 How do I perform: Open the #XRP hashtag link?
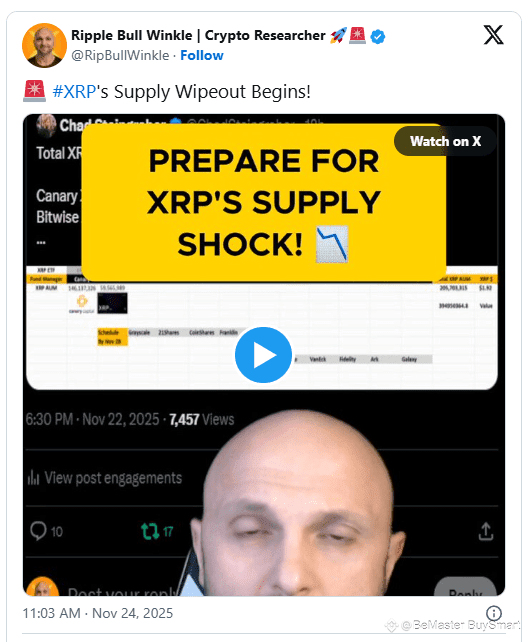tap(74, 92)
